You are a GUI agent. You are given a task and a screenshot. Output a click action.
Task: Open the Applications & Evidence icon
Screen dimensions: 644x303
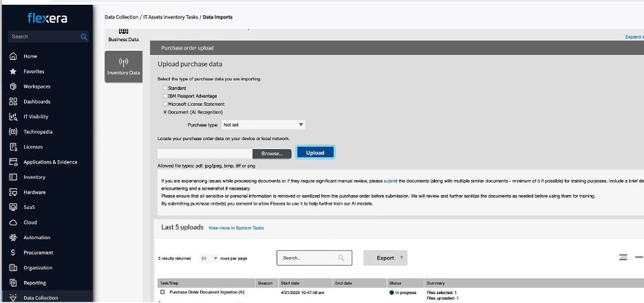[x=13, y=162]
